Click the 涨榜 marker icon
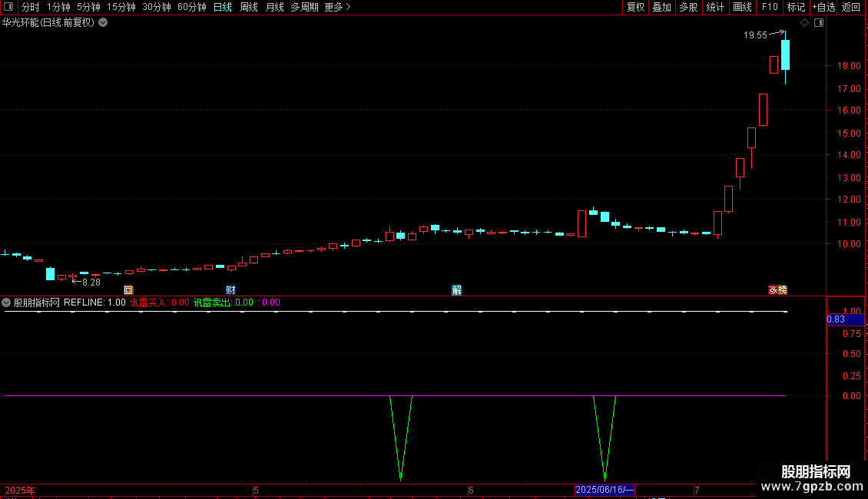Viewport: 868px width, 499px height. point(777,290)
